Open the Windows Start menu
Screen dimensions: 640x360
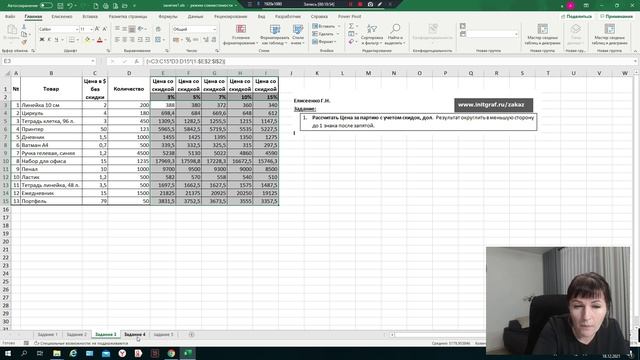coord(8,353)
